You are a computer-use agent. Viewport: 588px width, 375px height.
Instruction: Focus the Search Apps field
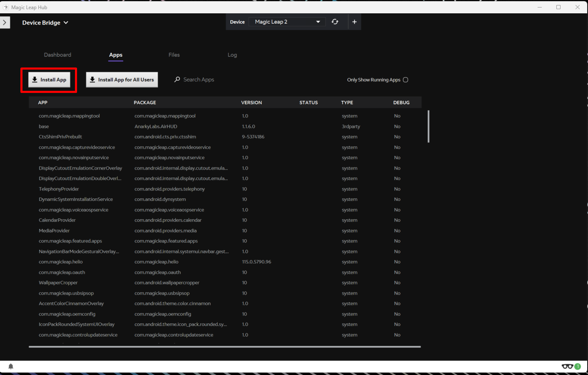199,80
